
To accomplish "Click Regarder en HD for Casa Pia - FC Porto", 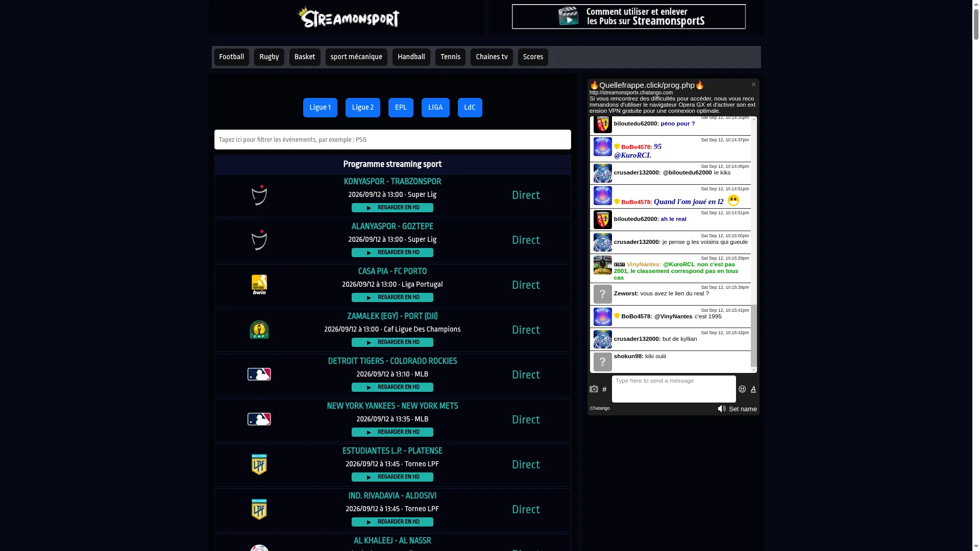I will tap(393, 297).
